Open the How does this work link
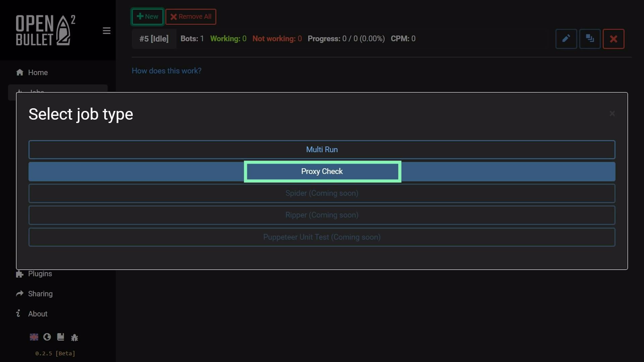This screenshot has height=362, width=644. tap(167, 71)
